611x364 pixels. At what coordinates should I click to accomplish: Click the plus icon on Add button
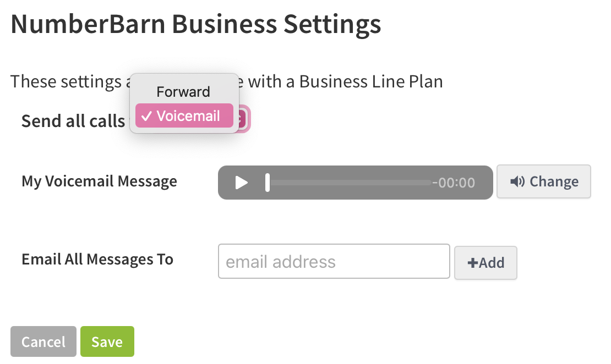(x=472, y=263)
